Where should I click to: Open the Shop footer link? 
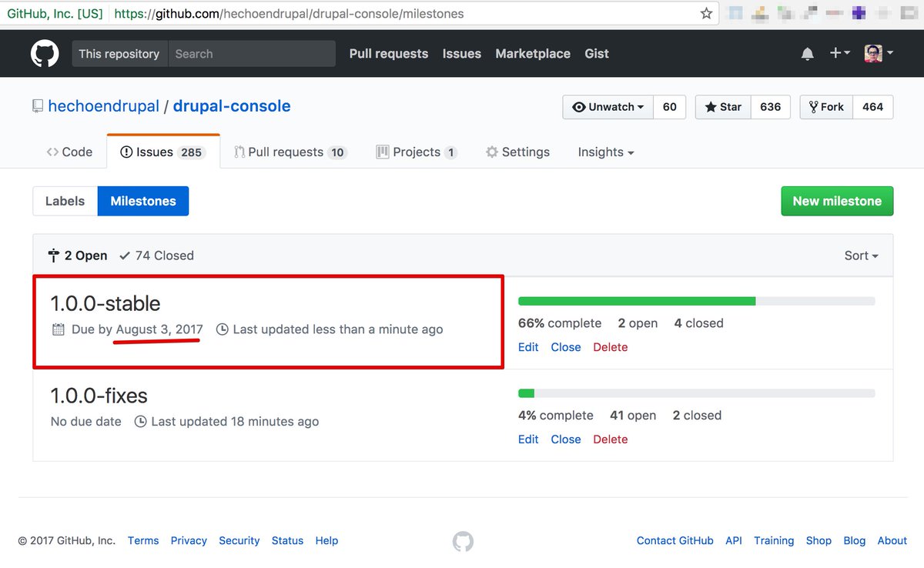point(819,541)
